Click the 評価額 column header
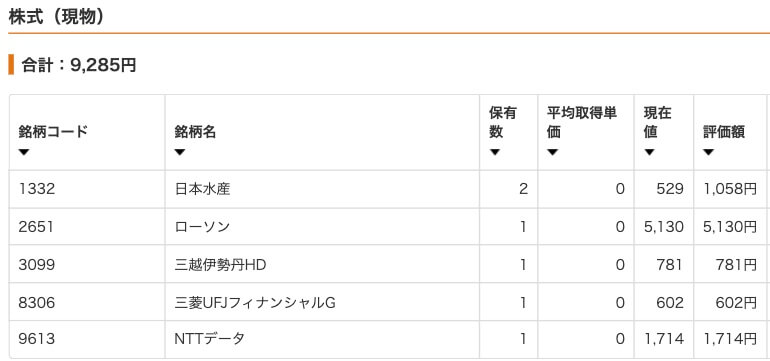The image size is (770, 361). pyautogui.click(x=724, y=132)
